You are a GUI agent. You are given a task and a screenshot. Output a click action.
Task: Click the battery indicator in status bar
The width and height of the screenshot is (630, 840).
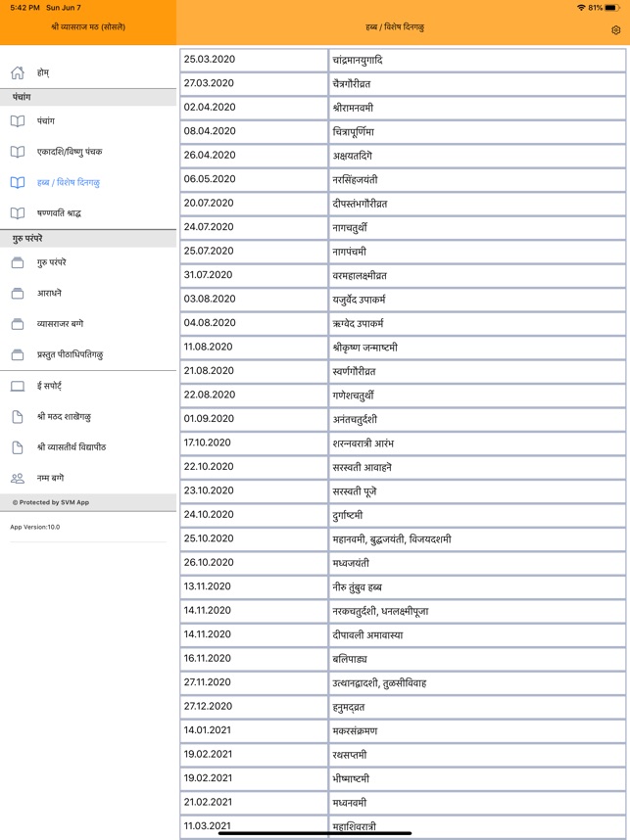612,8
